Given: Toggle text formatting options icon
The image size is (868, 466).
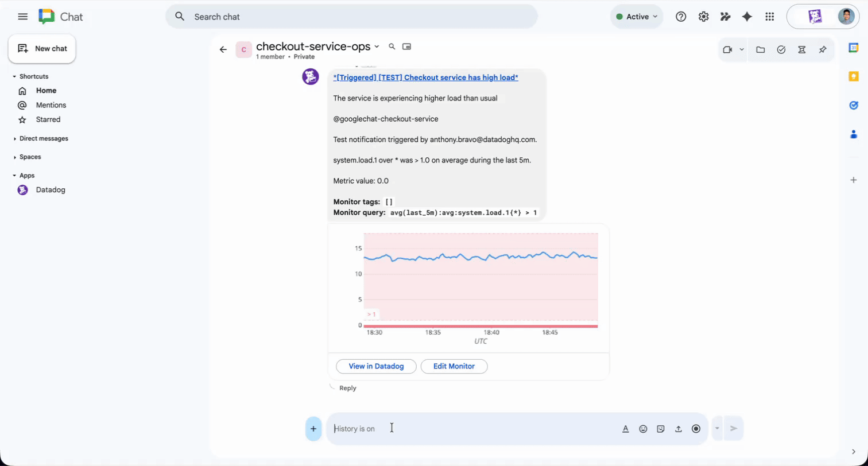Looking at the screenshot, I should pos(626,429).
